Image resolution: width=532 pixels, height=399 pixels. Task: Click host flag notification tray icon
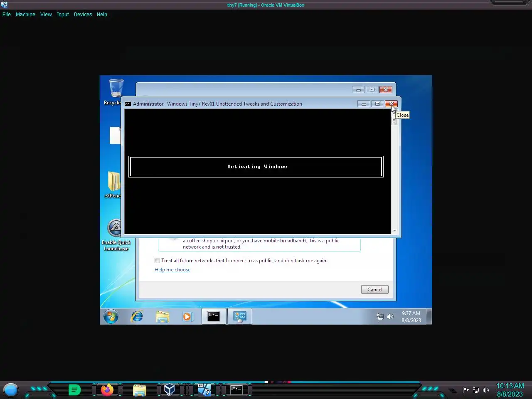[465, 390]
